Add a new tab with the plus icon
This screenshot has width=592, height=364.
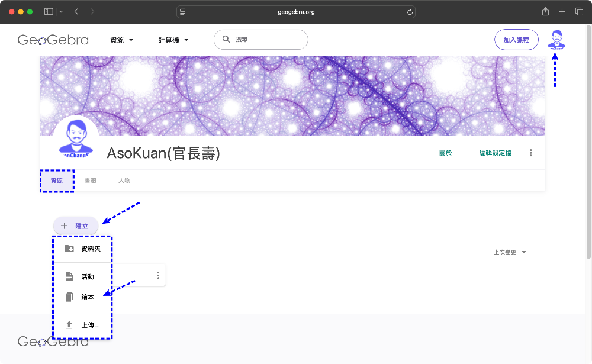tap(562, 12)
